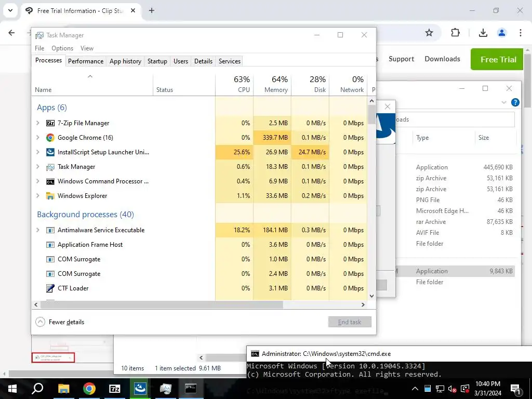Click Task Manager horizontal scrollbar right arrow
Image resolution: width=532 pixels, height=399 pixels.
point(363,304)
